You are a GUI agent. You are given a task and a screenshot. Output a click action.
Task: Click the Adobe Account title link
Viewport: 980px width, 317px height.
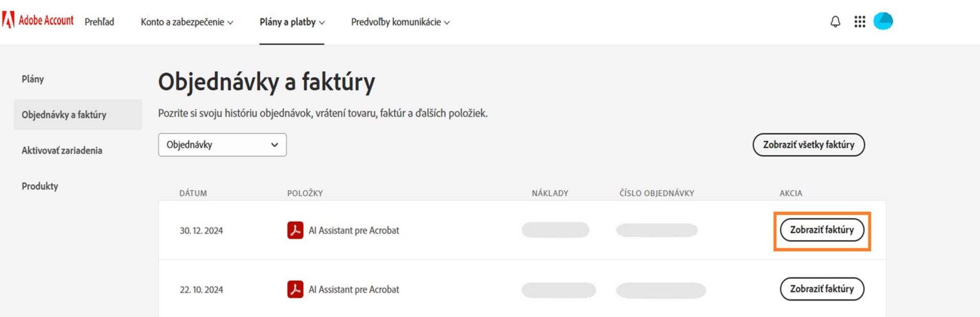tap(46, 20)
